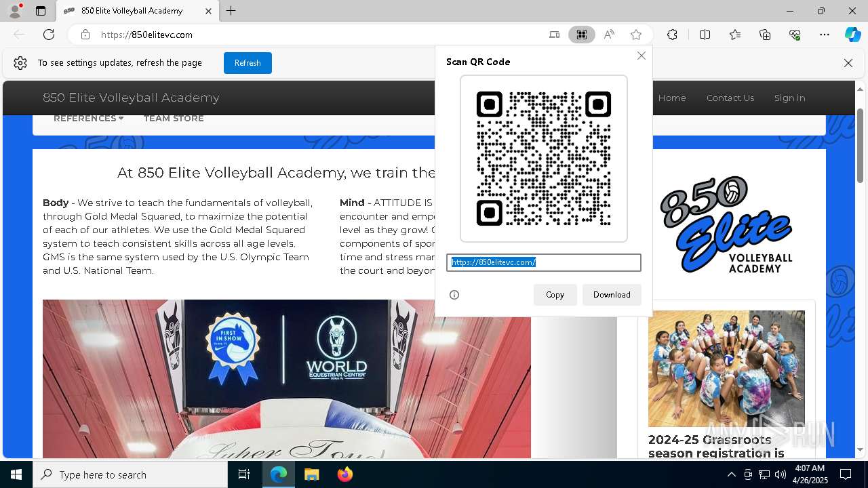Open the notification center icon
The image size is (868, 488).
[x=846, y=474]
